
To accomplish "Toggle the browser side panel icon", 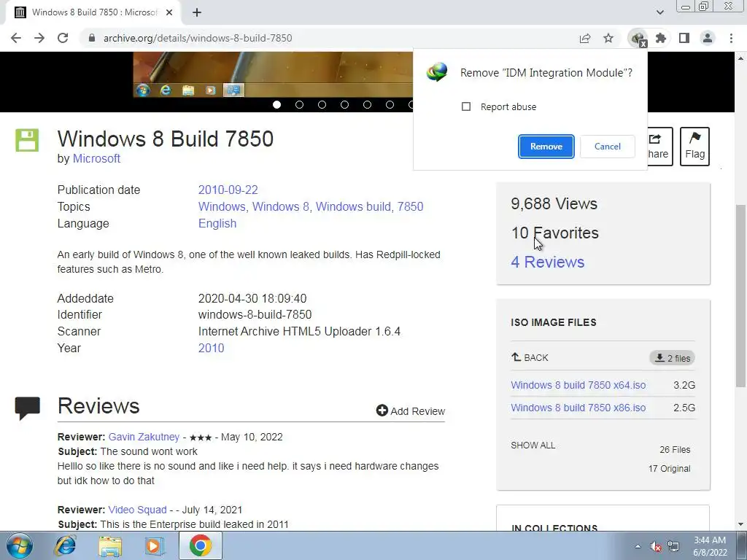I will [x=684, y=38].
